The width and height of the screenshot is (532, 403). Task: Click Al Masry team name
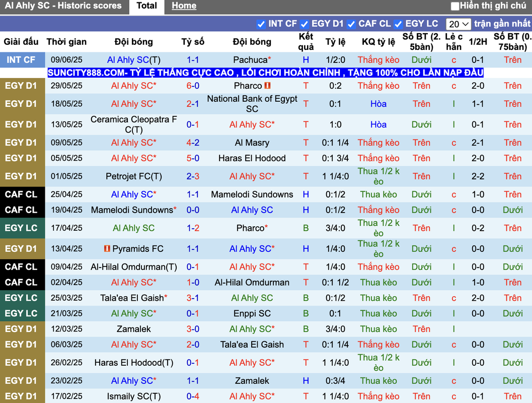click(252, 143)
